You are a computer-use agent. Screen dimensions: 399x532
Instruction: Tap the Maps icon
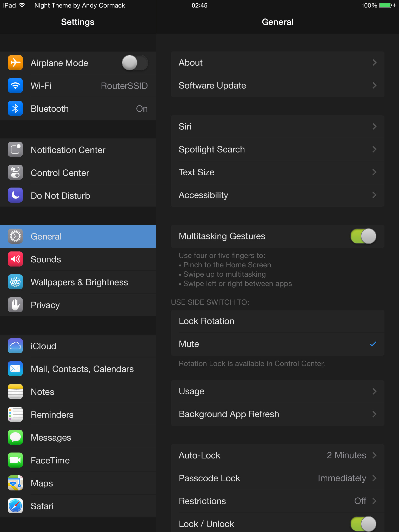click(x=15, y=483)
